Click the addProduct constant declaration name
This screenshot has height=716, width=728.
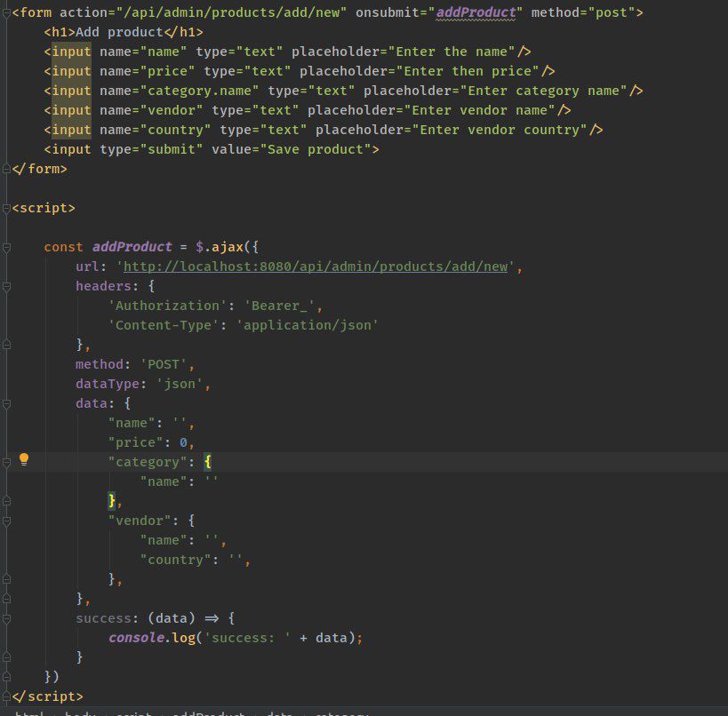click(132, 247)
